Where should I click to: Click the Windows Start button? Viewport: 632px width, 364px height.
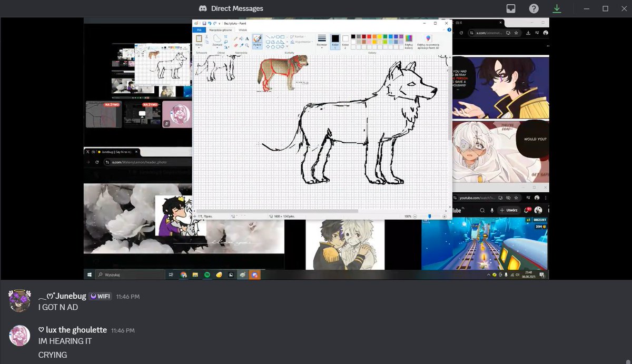point(89,275)
